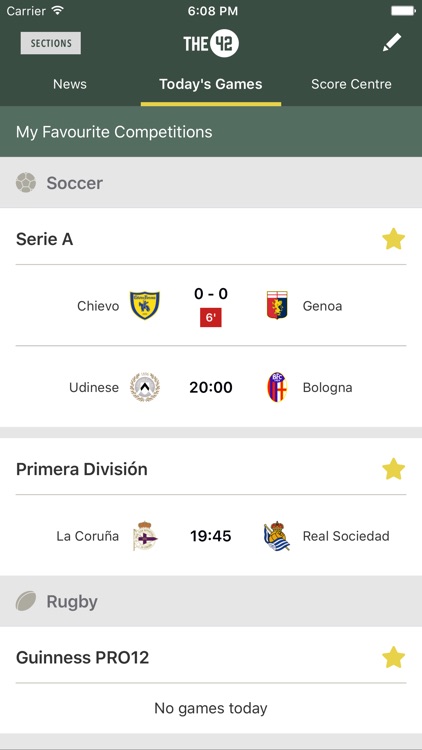The height and width of the screenshot is (750, 422).
Task: Tap the Bologna team crest
Action: (x=277, y=387)
